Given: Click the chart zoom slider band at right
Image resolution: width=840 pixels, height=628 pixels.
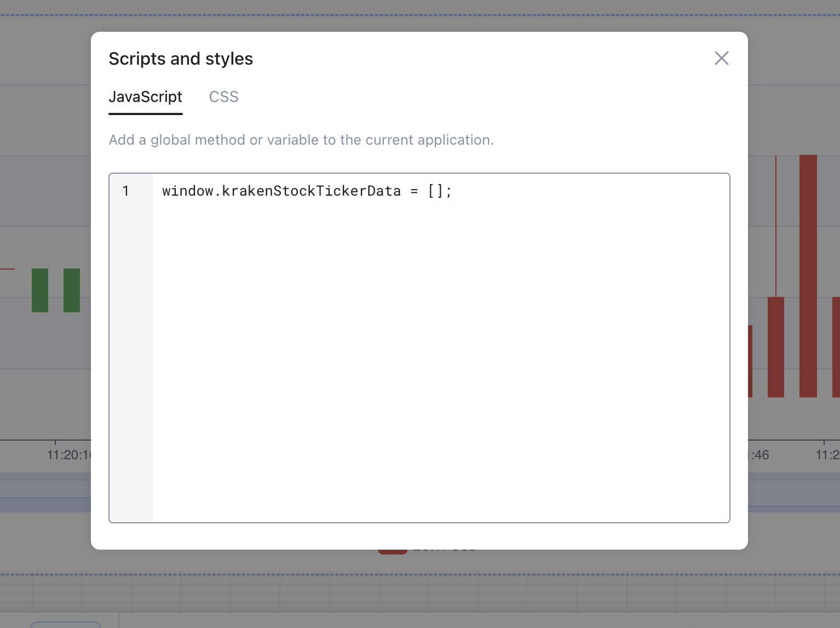Looking at the screenshot, I should point(793,496).
